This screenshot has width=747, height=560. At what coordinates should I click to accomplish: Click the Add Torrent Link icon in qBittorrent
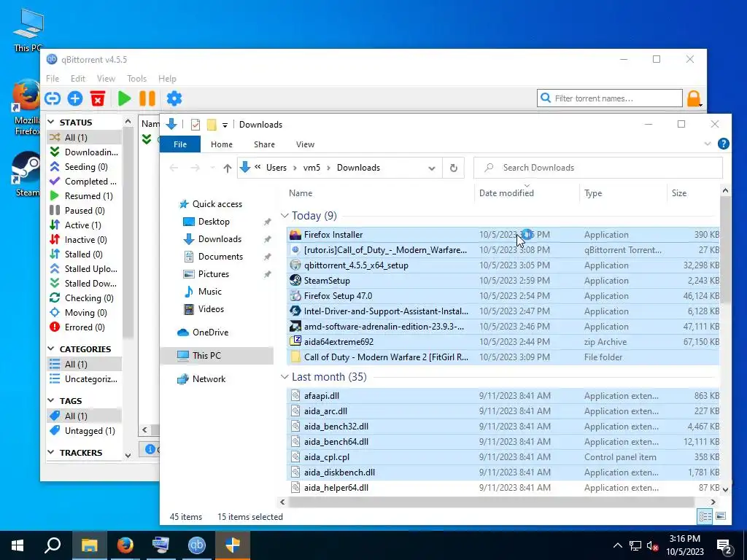click(x=53, y=98)
